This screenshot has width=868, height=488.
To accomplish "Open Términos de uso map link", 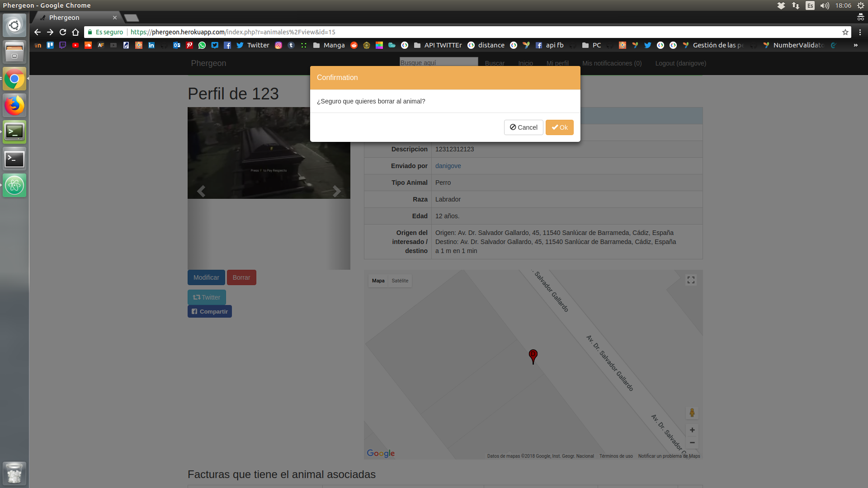I will coord(616,456).
